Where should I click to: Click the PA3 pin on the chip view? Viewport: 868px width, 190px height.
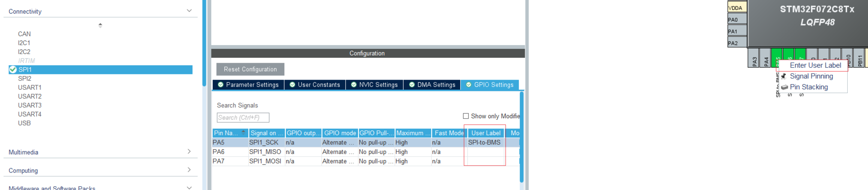pos(754,58)
